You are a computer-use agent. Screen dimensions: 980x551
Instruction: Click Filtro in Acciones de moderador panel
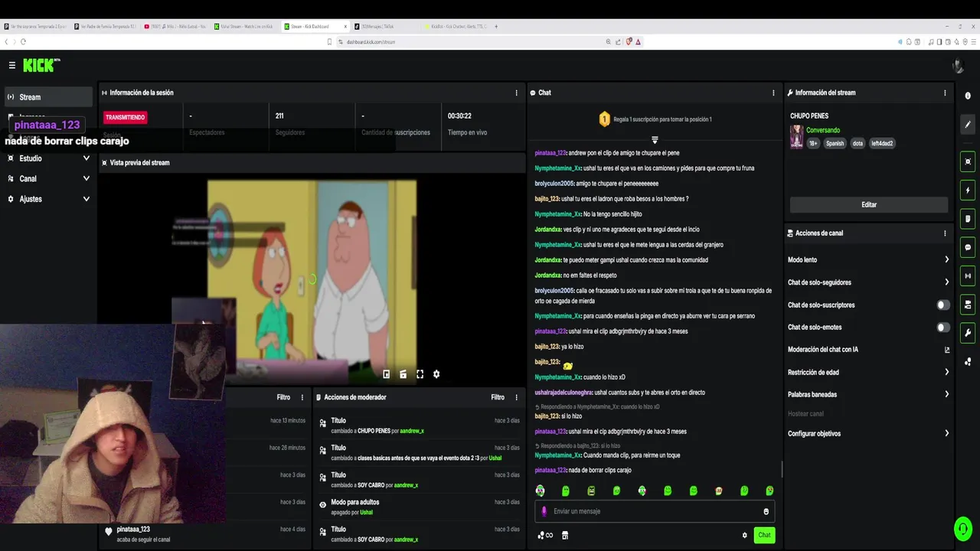pos(498,397)
